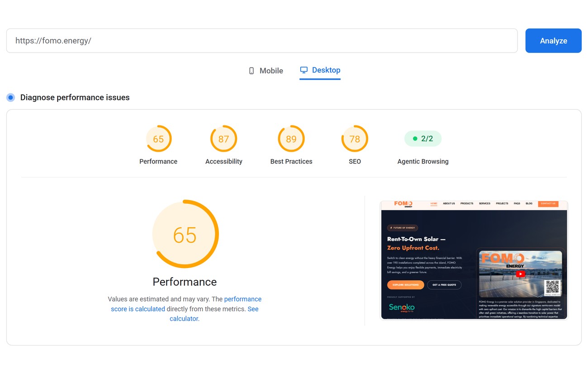
Task: Click the Zero Upfront Cost. orange text in screenshot
Action: pyautogui.click(x=413, y=248)
